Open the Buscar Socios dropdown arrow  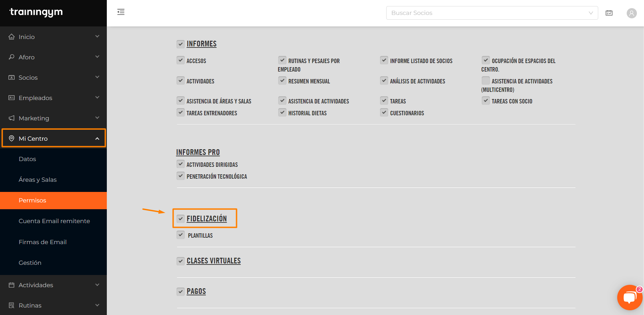coord(591,13)
